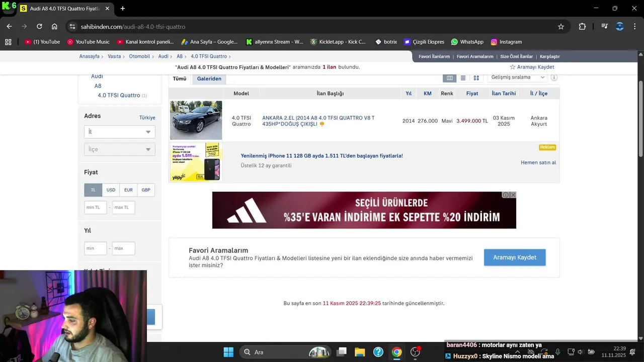Open the Chrome profile avatar
This screenshot has width=644, height=362.
point(620,27)
